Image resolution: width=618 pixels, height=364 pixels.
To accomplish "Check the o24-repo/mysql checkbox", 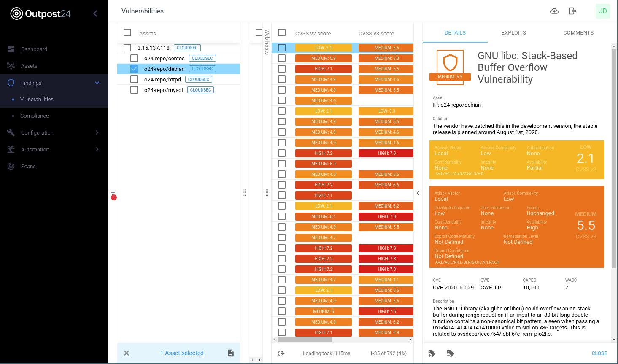I will point(134,90).
